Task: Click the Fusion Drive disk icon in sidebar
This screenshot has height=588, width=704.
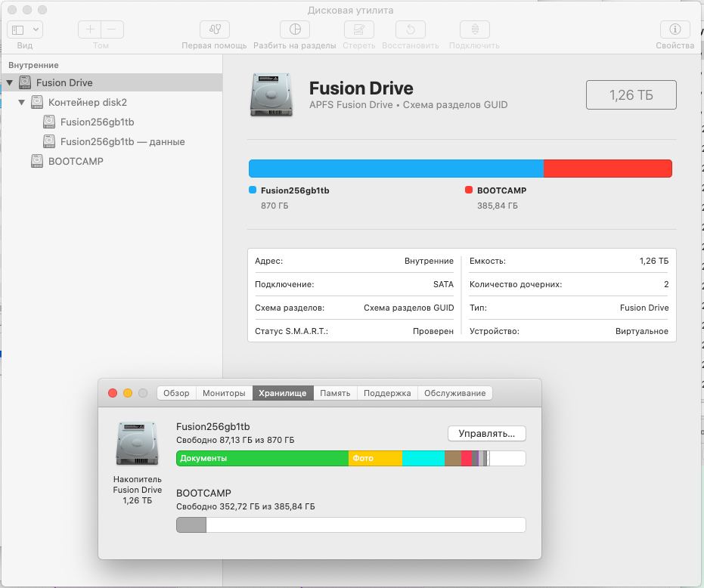Action: [x=25, y=82]
